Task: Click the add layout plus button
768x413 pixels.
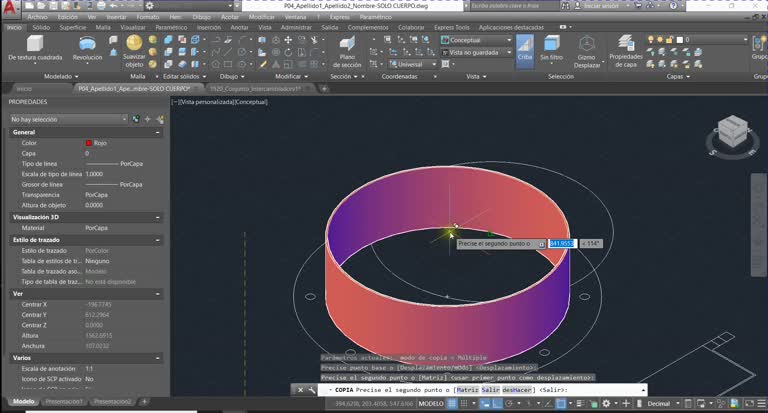Action: click(144, 401)
